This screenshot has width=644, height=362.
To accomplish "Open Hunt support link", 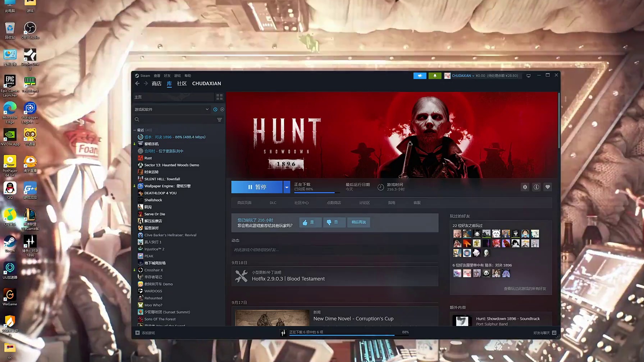I will pyautogui.click(x=417, y=203).
